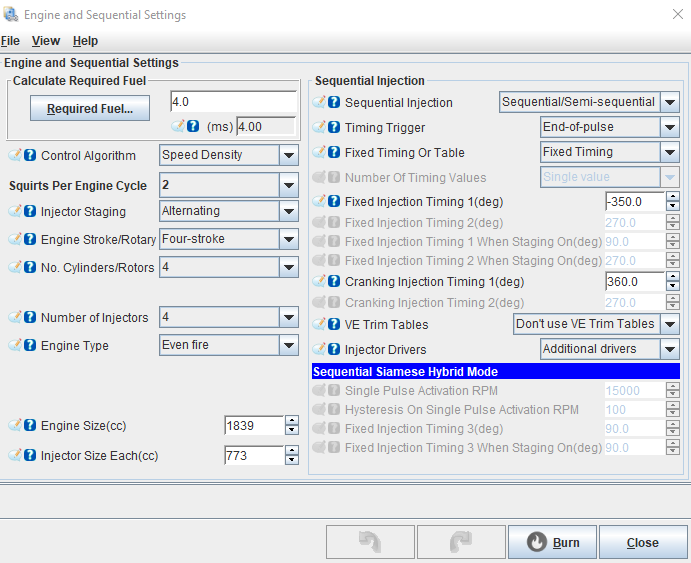Decrease Cranking Injection Timing 1 value
691x563 pixels.
(x=672, y=285)
